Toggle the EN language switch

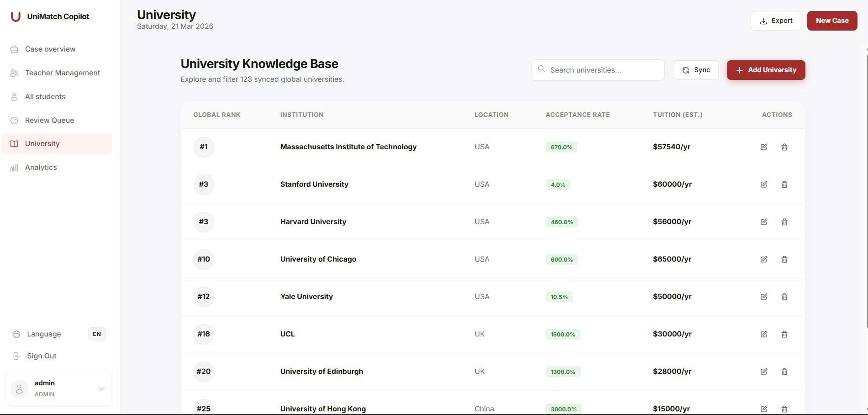click(97, 334)
